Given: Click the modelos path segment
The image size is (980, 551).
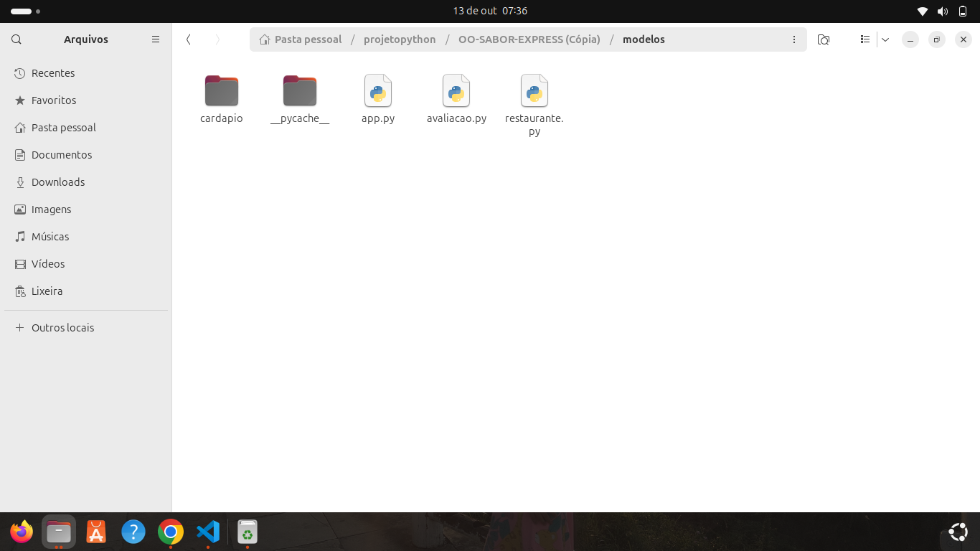Looking at the screenshot, I should click(x=644, y=39).
